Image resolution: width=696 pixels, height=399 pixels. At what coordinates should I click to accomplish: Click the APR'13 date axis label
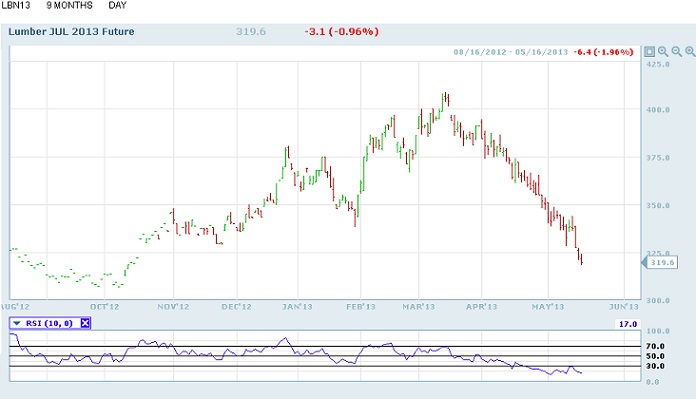point(482,307)
